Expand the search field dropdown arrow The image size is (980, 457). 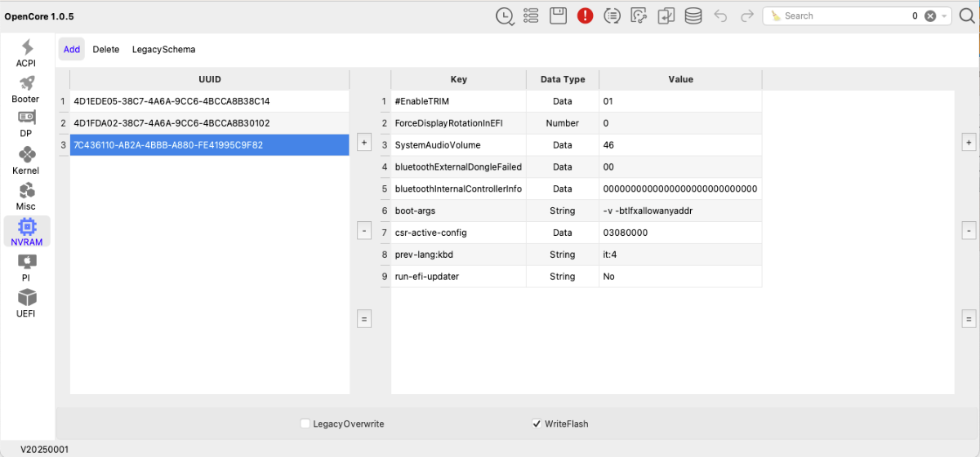945,16
